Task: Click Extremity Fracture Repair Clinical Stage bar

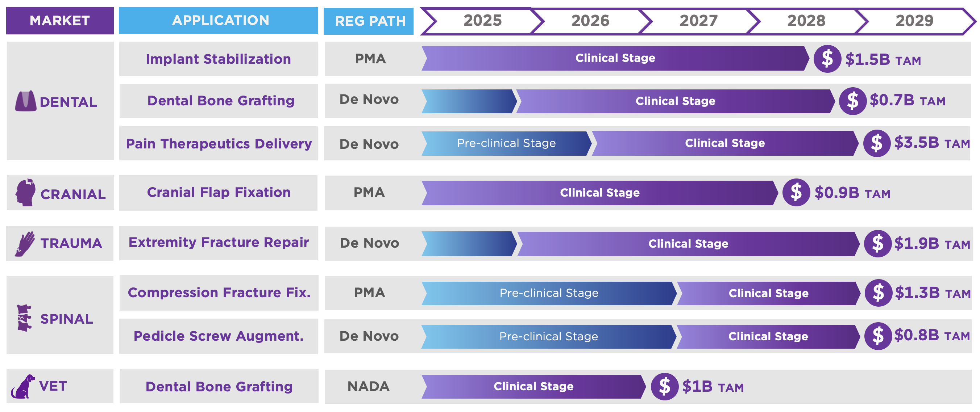Action: point(688,244)
